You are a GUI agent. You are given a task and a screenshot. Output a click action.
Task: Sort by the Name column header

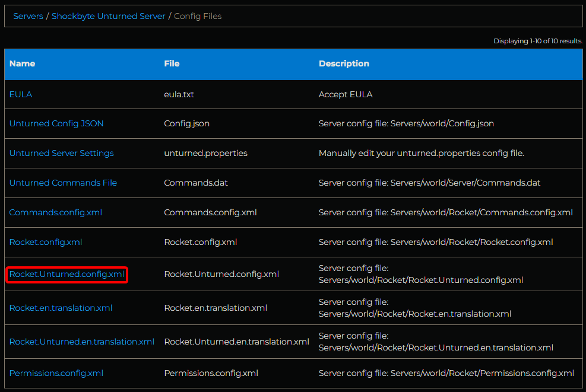(22, 63)
